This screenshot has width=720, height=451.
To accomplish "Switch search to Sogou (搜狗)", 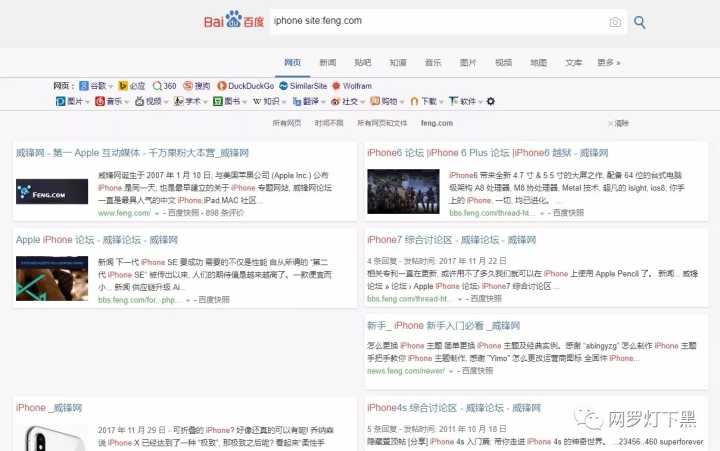I will click(200, 86).
